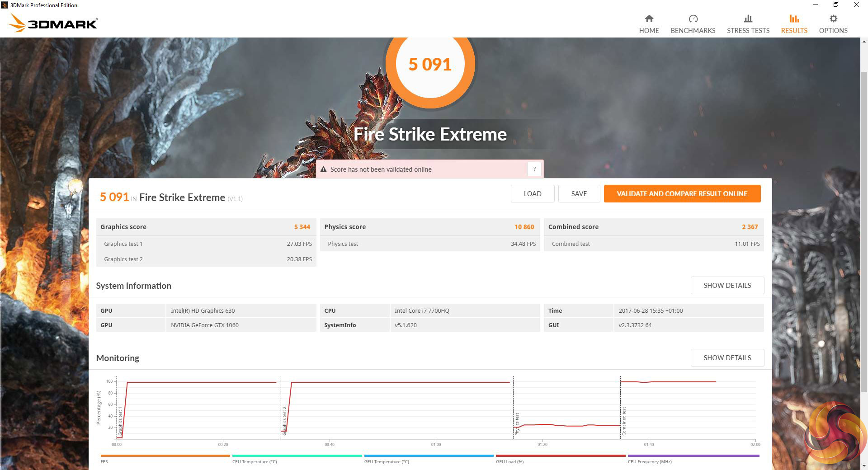Click the SAVE button

[579, 193]
